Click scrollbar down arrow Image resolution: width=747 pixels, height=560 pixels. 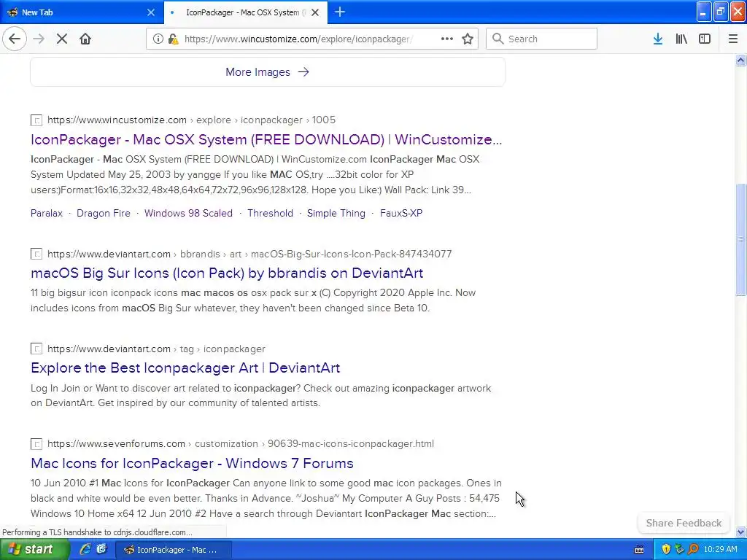(x=740, y=532)
